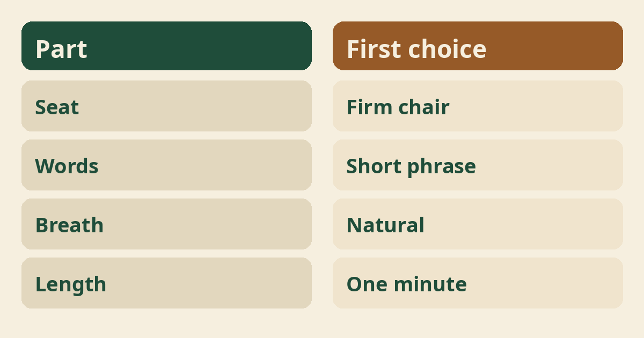The width and height of the screenshot is (644, 338).
Task: Choose the Natural card
Action: click(478, 224)
